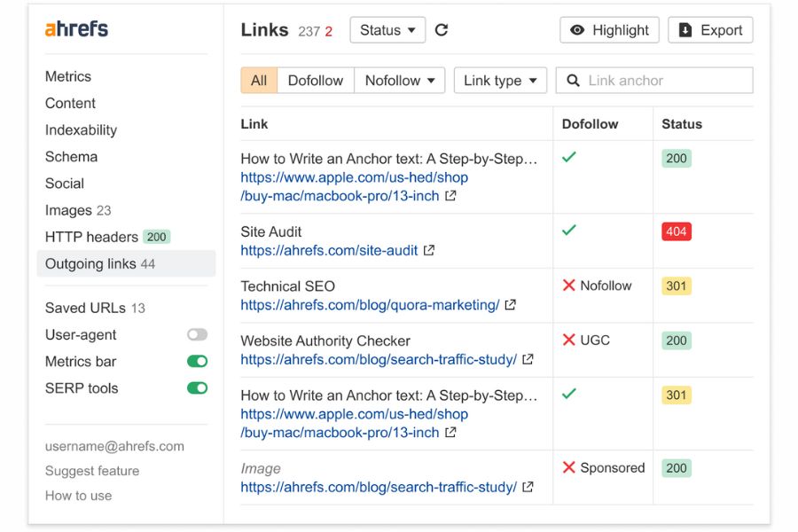Open external icon next to site-audit link
The width and height of the screenshot is (798, 532).
(429, 250)
